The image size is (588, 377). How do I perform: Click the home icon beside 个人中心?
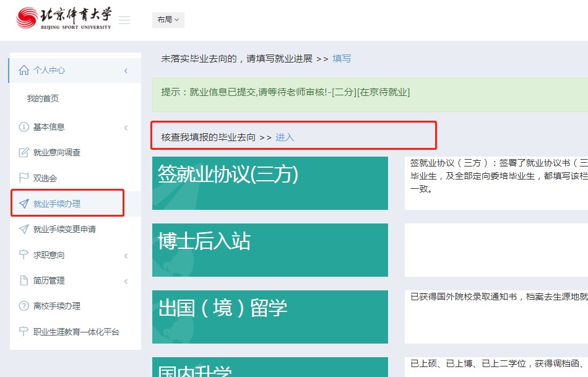click(24, 71)
